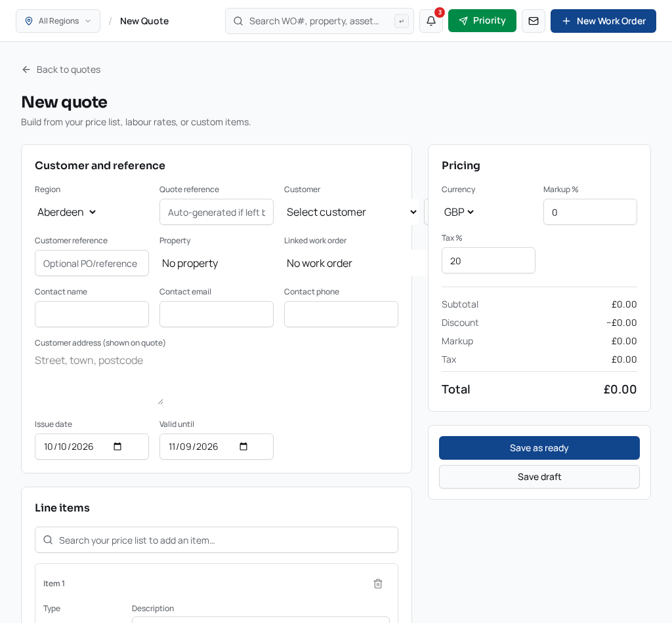
Task: Click the Item 1 label
Action: (x=54, y=584)
